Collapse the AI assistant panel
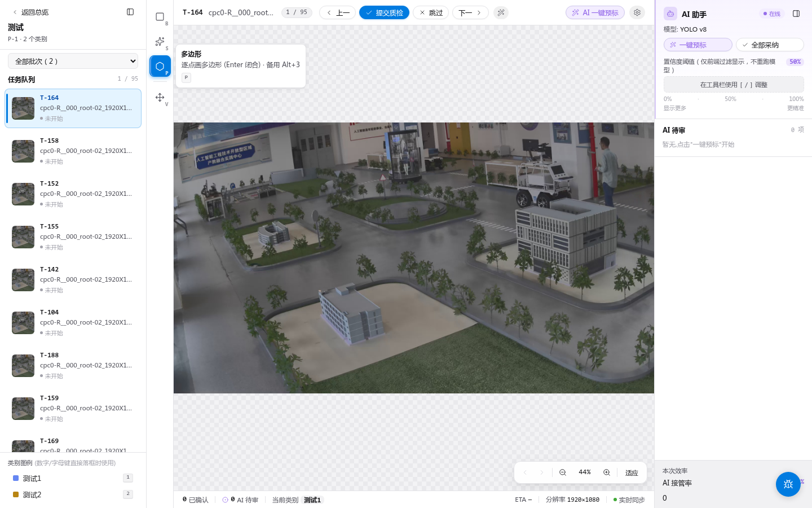The width and height of the screenshot is (812, 508). [x=796, y=14]
